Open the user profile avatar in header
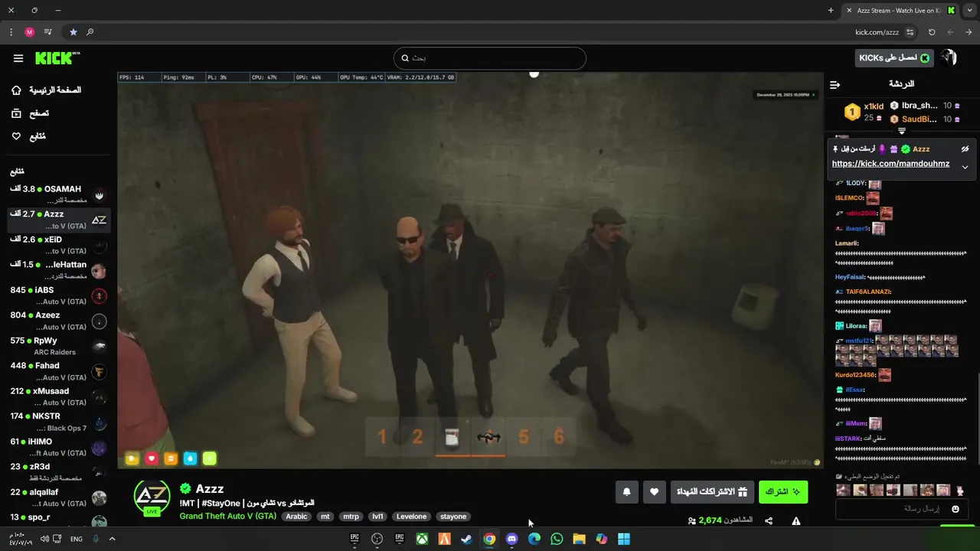This screenshot has height=551, width=980. click(x=949, y=58)
